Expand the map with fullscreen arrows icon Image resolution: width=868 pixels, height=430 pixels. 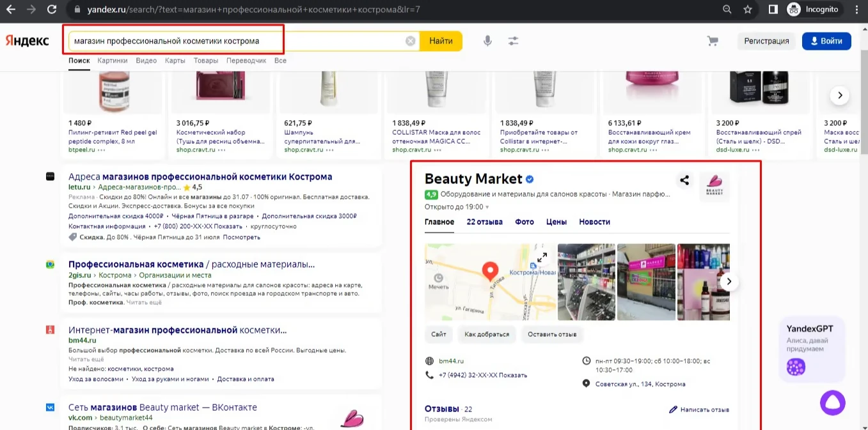tap(542, 257)
